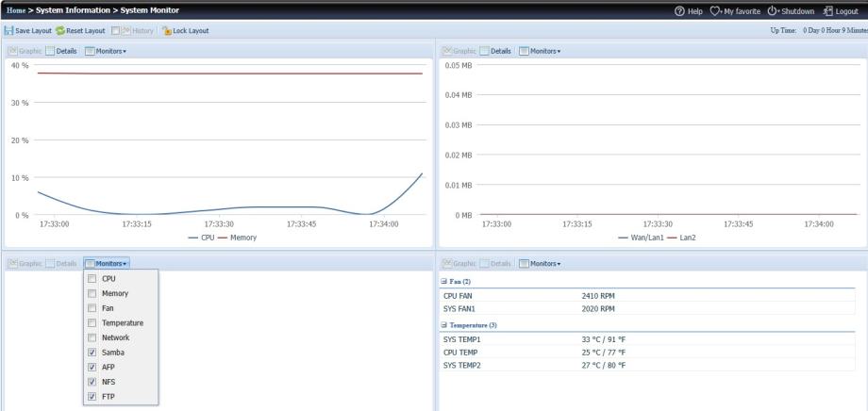The width and height of the screenshot is (868, 411).
Task: Check the Temperature monitor checkbox
Action: tap(92, 323)
